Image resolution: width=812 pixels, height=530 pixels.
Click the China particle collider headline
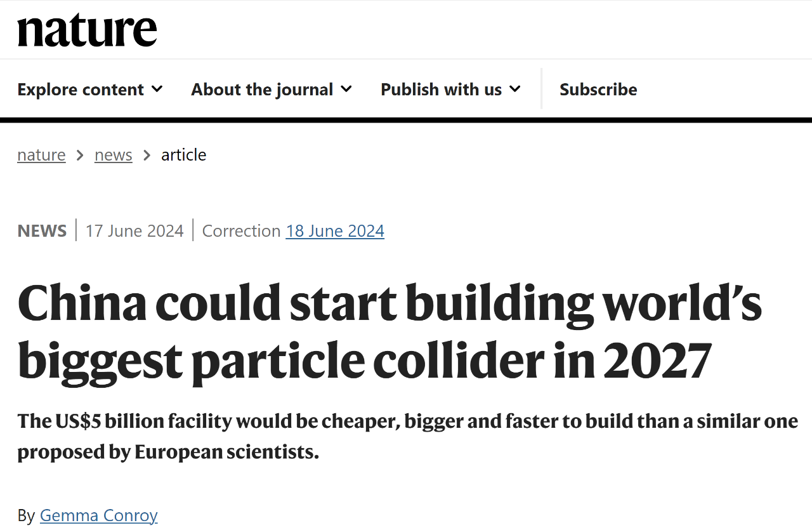click(390, 332)
